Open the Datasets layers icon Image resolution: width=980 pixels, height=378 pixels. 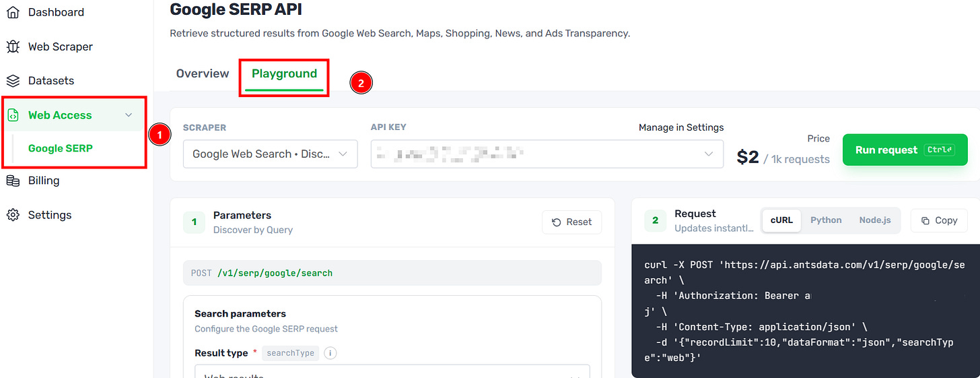[x=13, y=81]
